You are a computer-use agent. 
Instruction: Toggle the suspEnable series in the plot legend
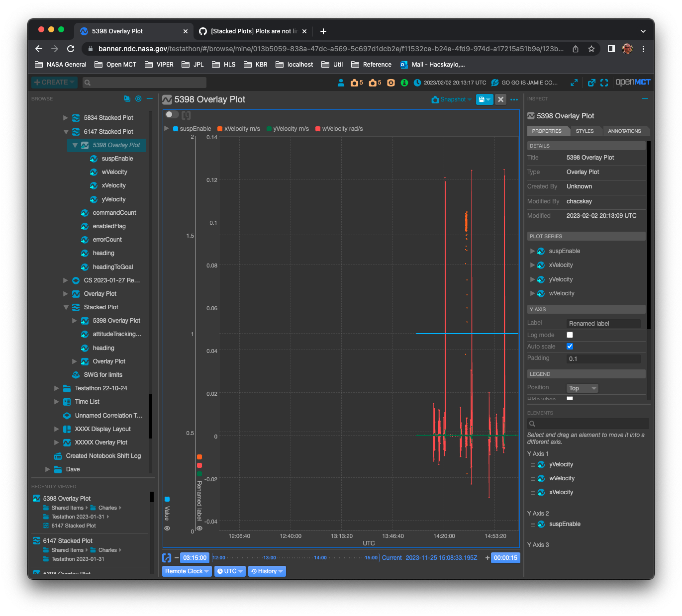[x=191, y=128]
